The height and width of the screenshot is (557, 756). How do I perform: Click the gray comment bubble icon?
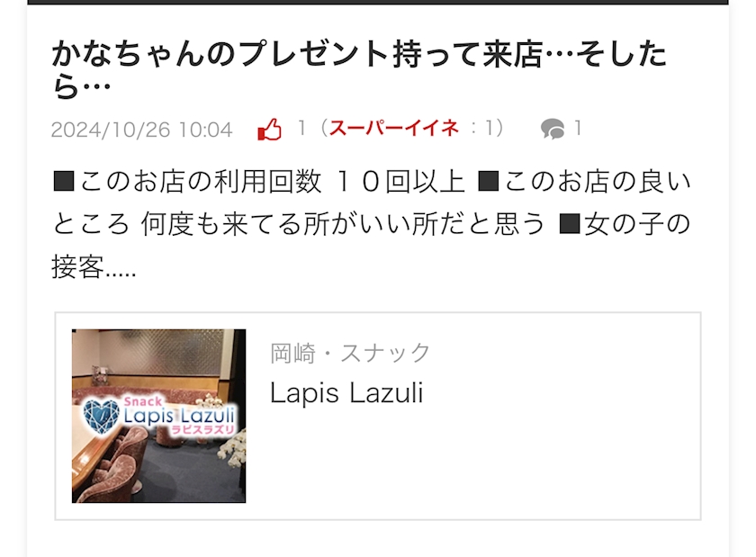(553, 129)
